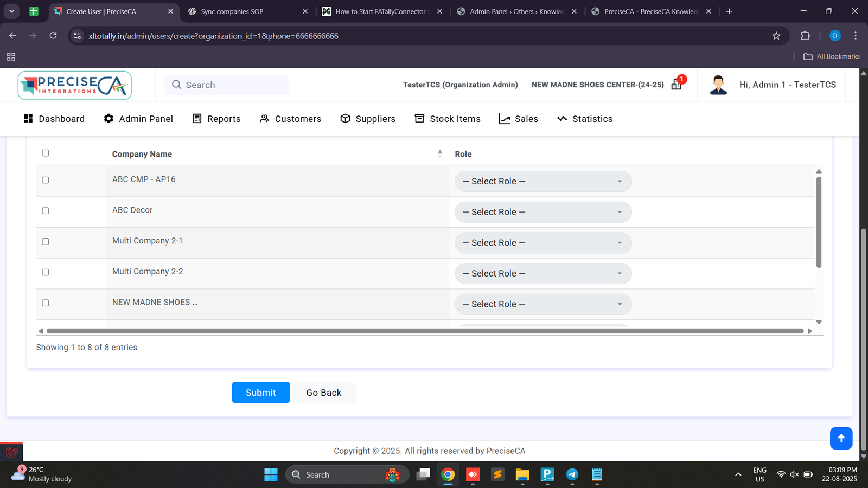Click the company switcher icon with notification badge
This screenshot has width=868, height=488.
[676, 85]
